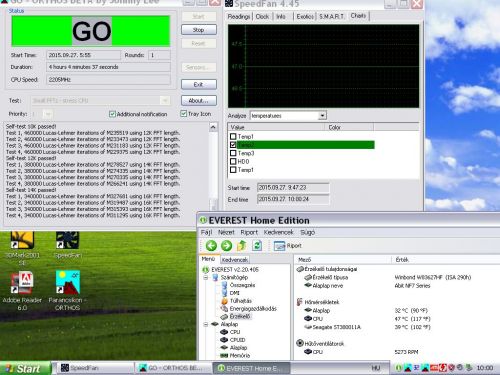
Task: Open the Nézet menu in EVEREST
Action: point(226,232)
